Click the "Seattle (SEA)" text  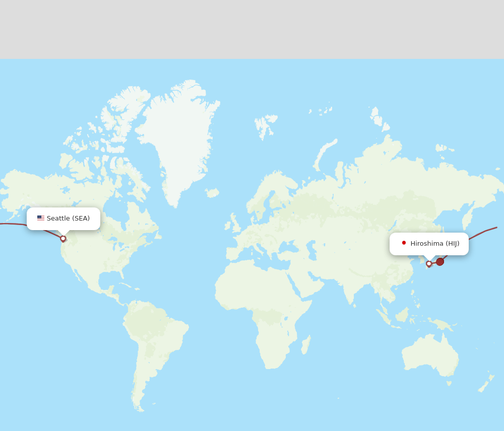[x=68, y=219]
